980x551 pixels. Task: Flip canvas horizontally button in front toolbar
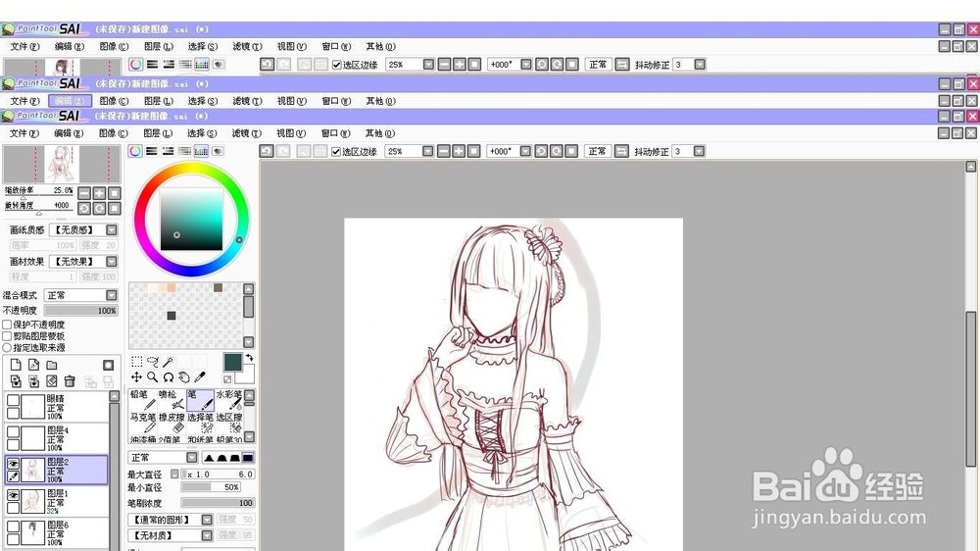point(621,151)
